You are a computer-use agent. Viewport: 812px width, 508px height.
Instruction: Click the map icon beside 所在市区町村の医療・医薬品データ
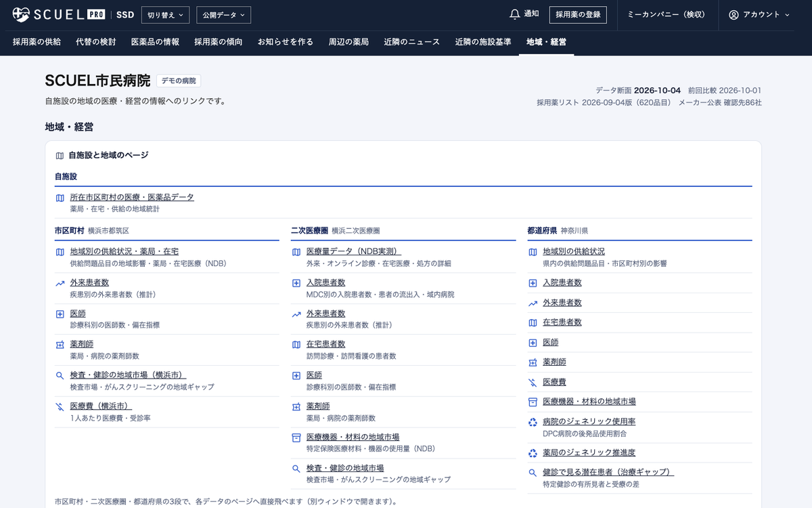pyautogui.click(x=60, y=198)
